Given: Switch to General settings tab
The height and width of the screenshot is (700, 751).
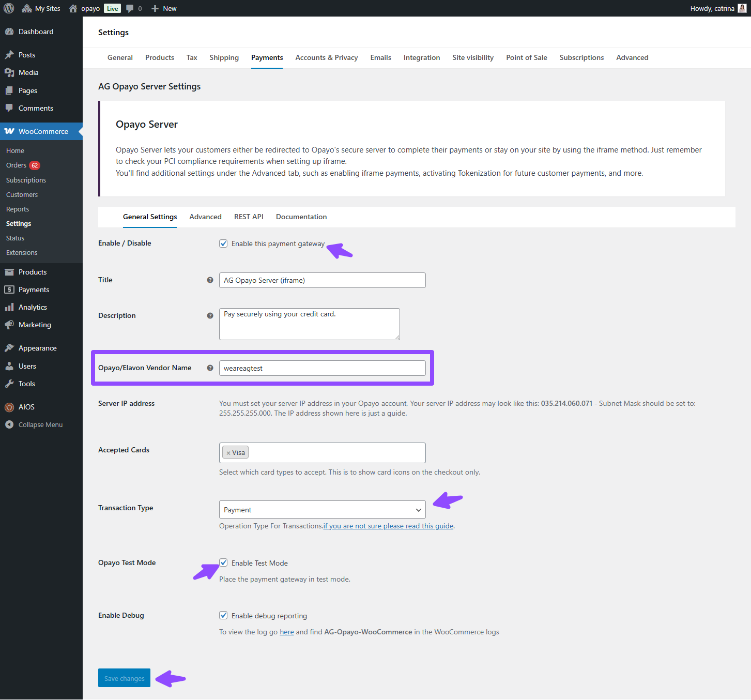Looking at the screenshot, I should pos(120,57).
